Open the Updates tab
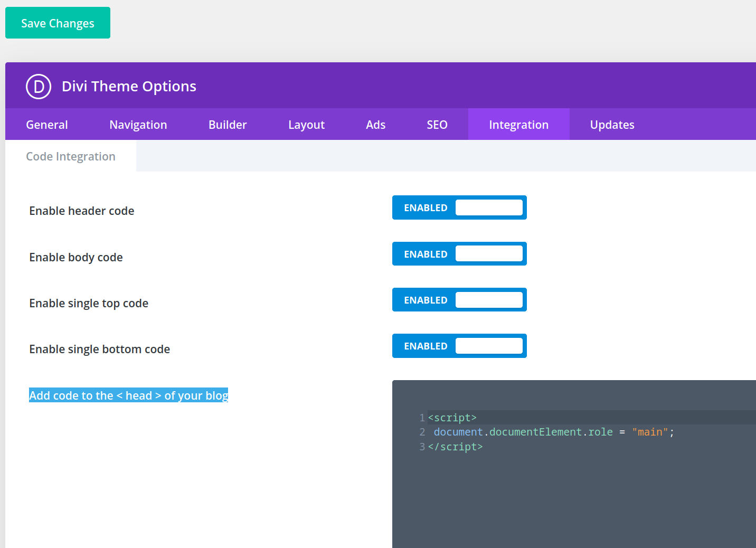 click(x=612, y=125)
